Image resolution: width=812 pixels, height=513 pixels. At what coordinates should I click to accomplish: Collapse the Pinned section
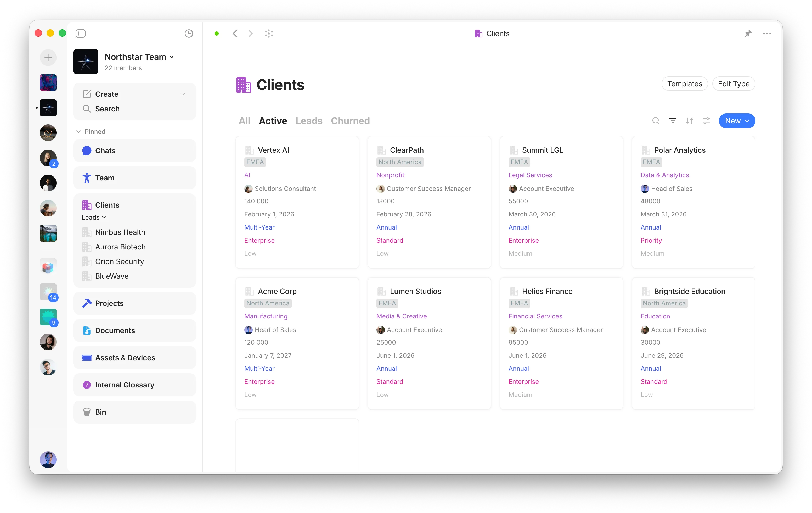91,132
